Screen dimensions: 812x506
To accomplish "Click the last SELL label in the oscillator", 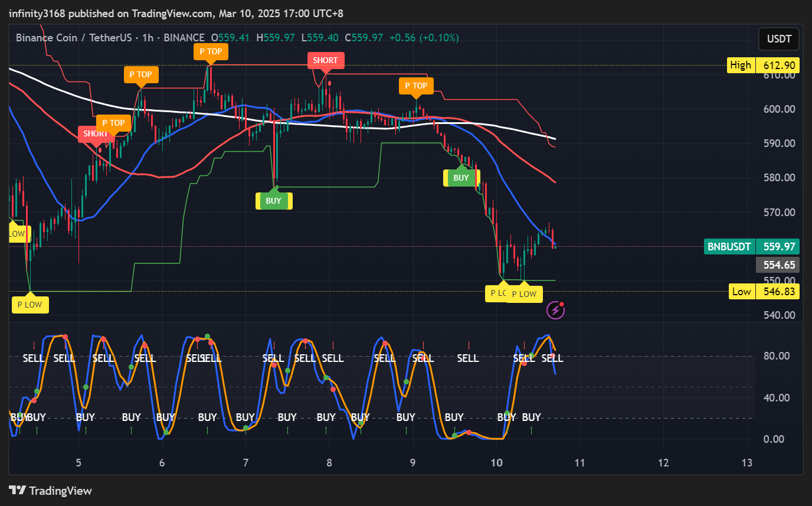I will click(x=552, y=358).
